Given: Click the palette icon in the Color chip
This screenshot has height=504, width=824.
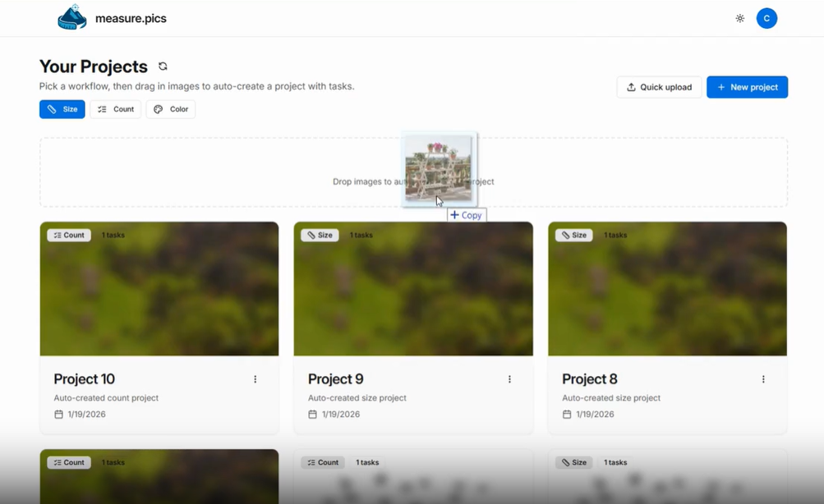Looking at the screenshot, I should pos(156,108).
